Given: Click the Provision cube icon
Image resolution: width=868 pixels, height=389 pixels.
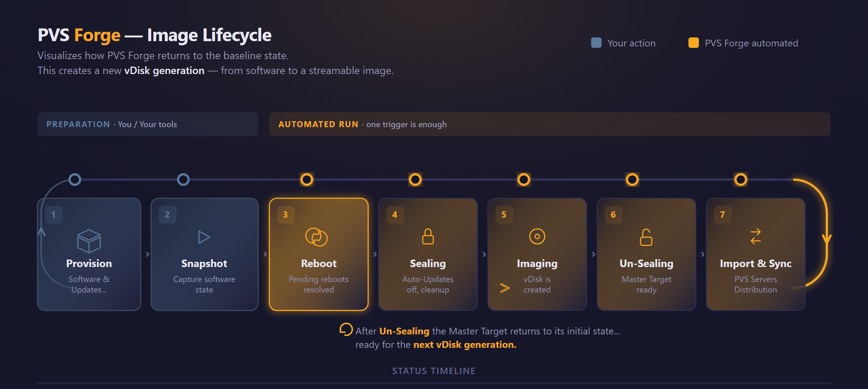Looking at the screenshot, I should (89, 241).
